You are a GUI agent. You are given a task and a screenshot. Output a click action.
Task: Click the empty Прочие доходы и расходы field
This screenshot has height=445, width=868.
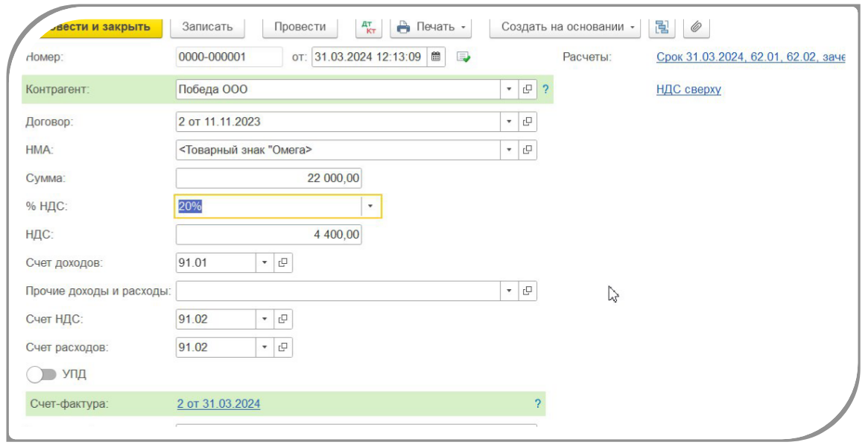point(338,291)
